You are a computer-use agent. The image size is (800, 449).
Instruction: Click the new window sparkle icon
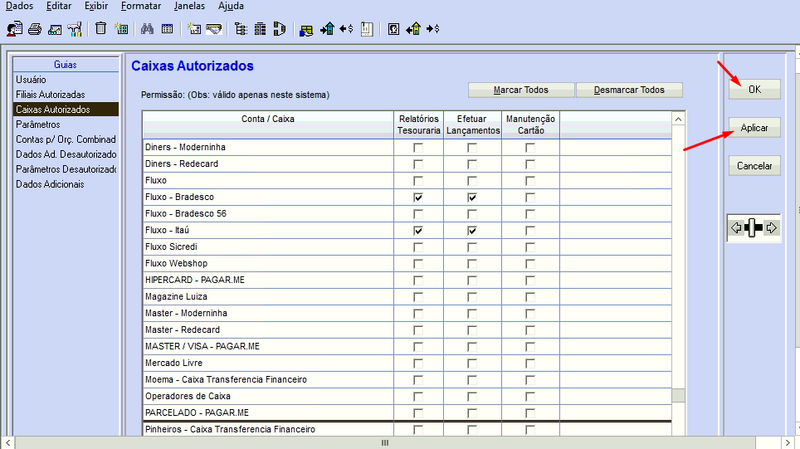click(x=194, y=29)
